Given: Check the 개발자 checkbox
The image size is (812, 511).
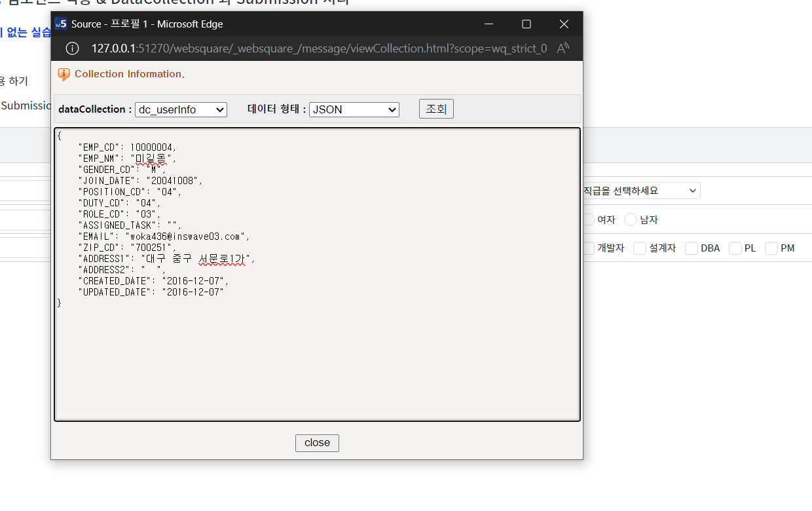Looking at the screenshot, I should [x=589, y=248].
